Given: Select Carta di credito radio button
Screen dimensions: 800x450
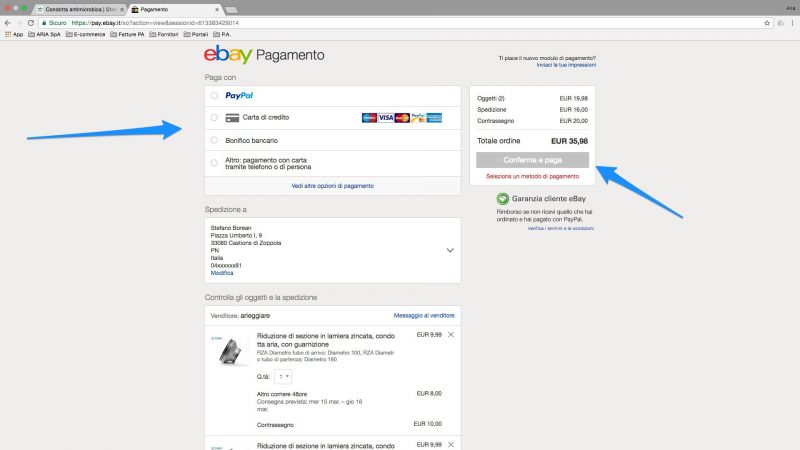Looking at the screenshot, I should [x=214, y=118].
